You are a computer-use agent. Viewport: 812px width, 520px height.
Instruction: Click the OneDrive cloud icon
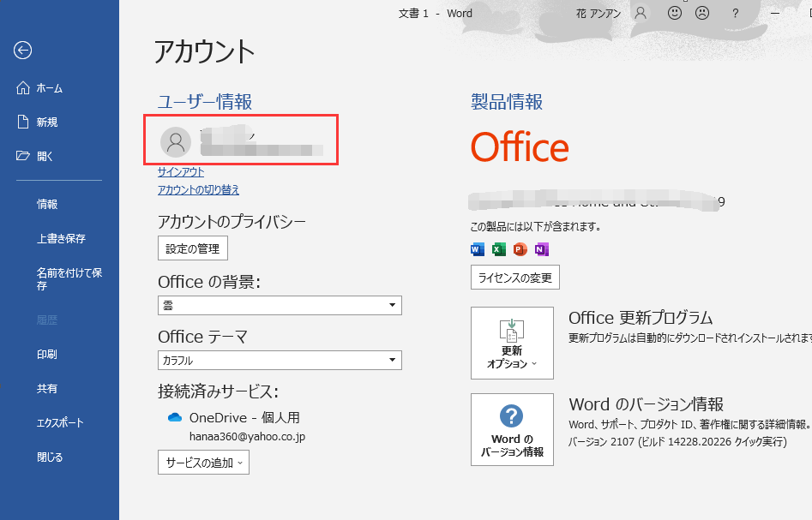click(x=175, y=417)
